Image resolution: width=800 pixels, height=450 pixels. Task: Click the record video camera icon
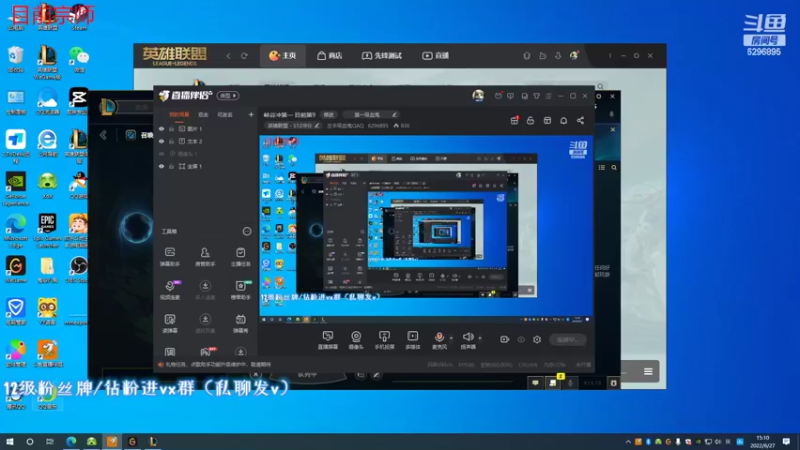coord(505,339)
